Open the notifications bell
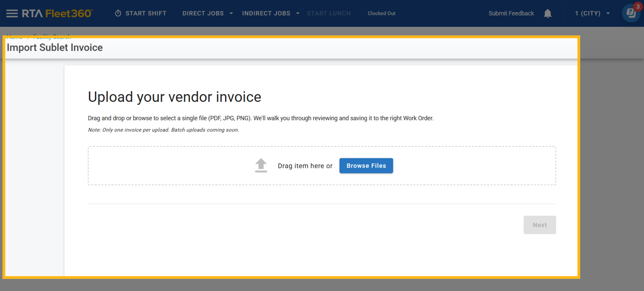 (x=547, y=13)
